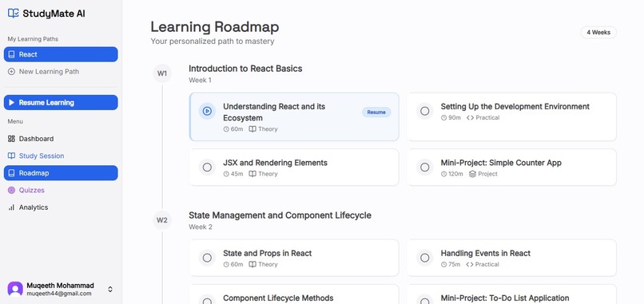Click the StudyMate AI logo icon

[13, 13]
